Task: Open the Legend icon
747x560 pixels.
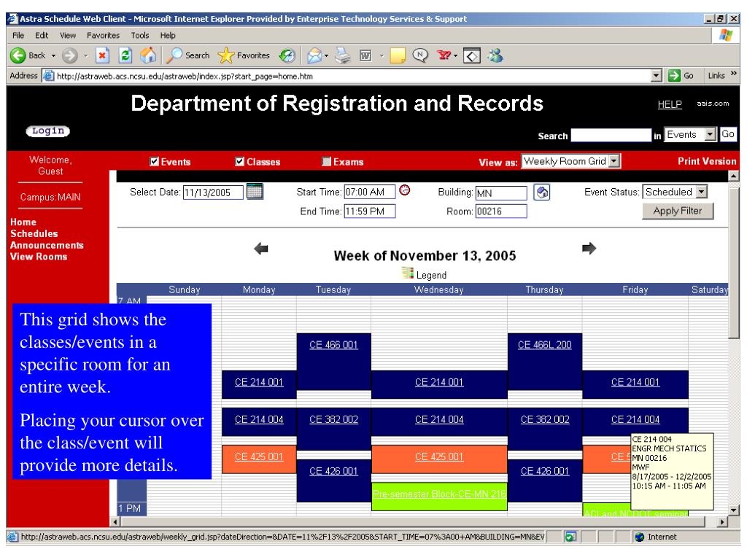Action: 407,273
